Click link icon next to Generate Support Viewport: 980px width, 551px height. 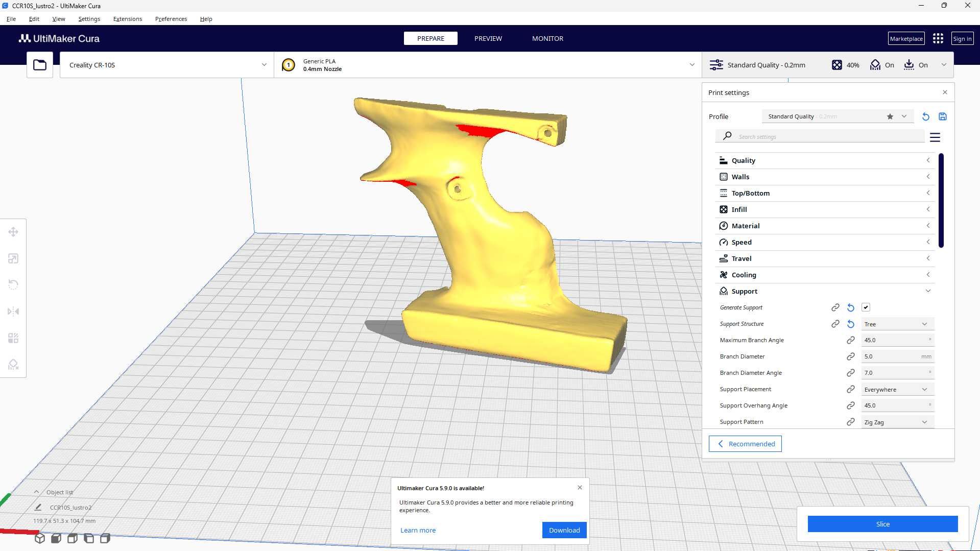835,307
